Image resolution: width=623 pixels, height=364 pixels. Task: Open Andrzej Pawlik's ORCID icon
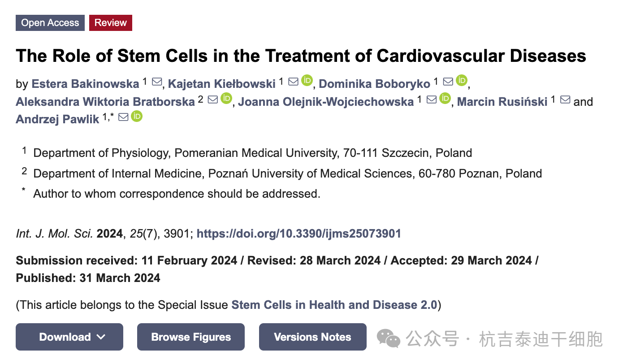[137, 117]
